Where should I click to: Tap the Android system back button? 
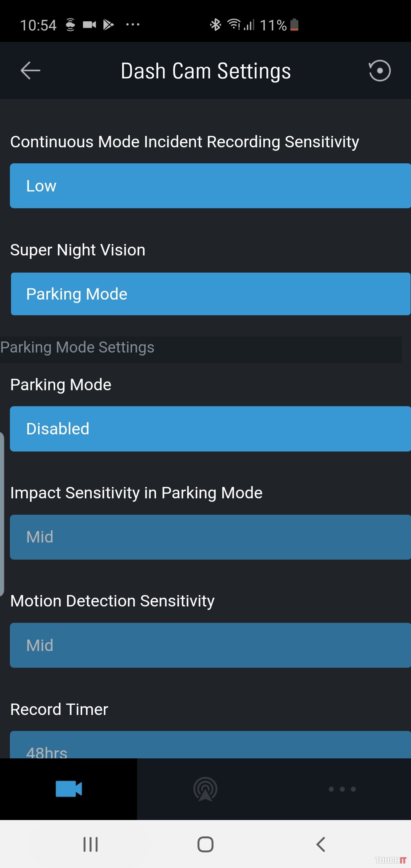click(x=320, y=844)
